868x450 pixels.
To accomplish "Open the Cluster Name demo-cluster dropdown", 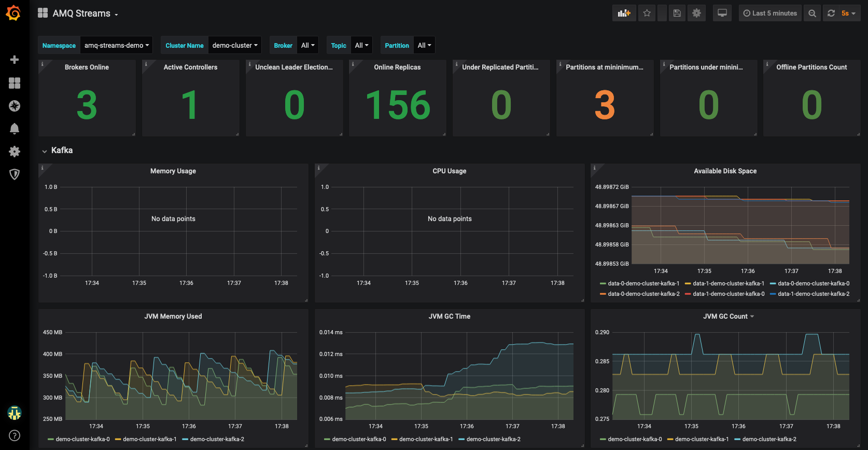I will pos(234,46).
